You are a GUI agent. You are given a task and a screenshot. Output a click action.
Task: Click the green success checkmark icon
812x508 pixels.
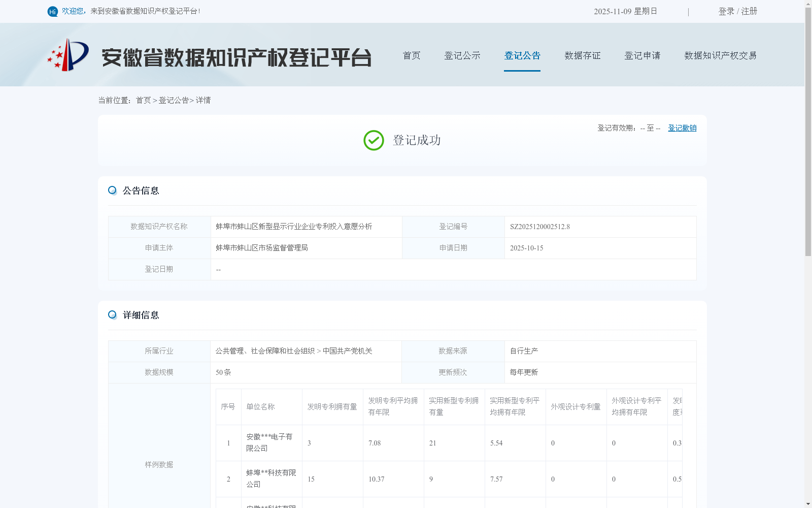click(x=374, y=140)
